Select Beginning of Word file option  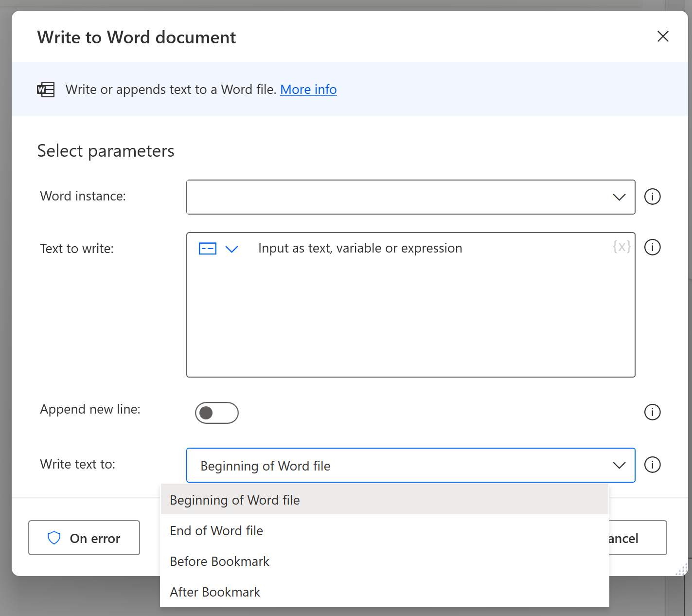(235, 500)
